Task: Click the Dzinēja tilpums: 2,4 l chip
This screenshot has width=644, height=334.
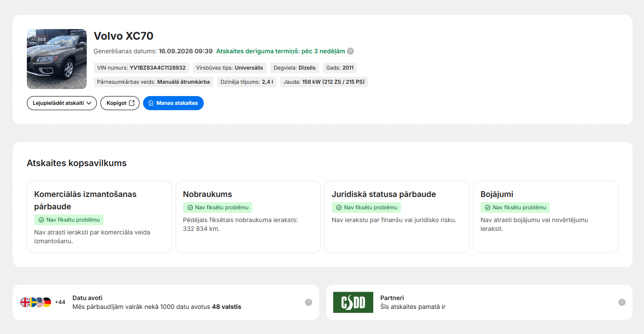Action: [x=247, y=82]
